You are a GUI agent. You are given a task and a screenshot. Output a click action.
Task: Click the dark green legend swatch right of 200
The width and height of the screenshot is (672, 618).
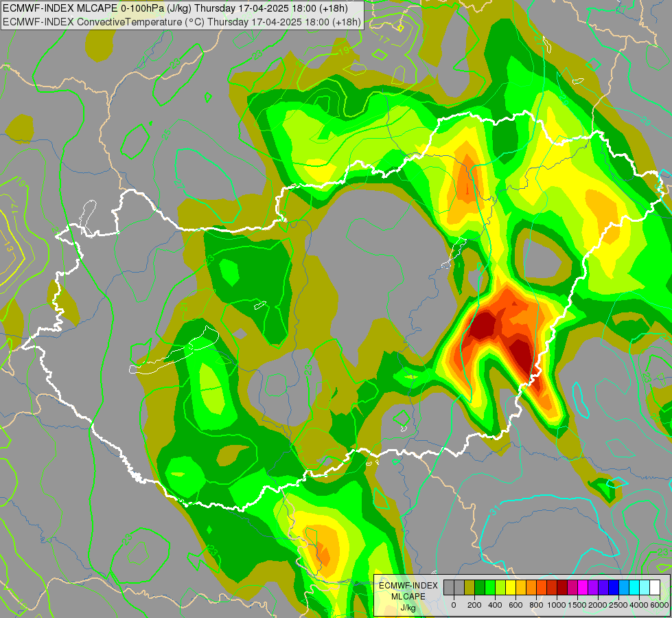pyautogui.click(x=480, y=587)
